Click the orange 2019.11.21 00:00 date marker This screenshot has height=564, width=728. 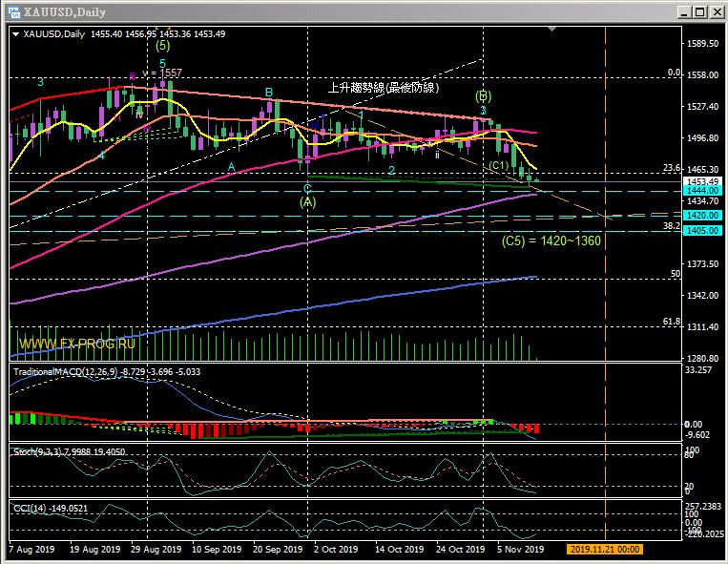604,550
